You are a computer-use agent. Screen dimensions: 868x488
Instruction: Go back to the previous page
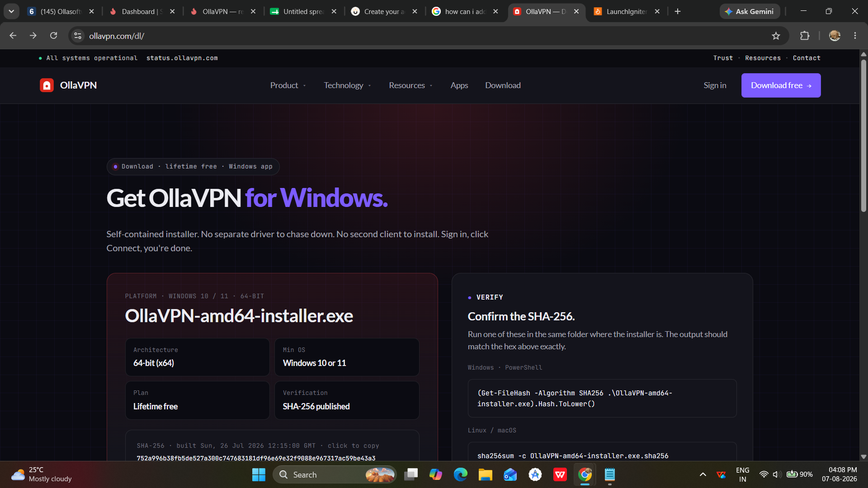[13, 36]
